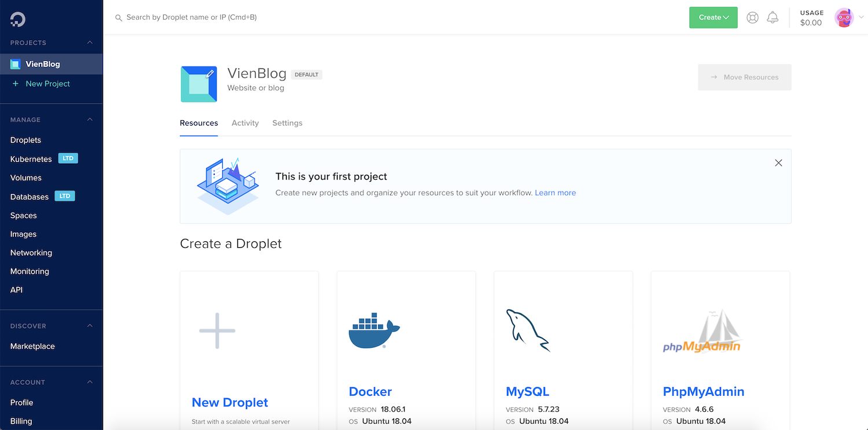Select the VienBlog project in sidebar
Screen dimensions: 868x430
pos(51,64)
